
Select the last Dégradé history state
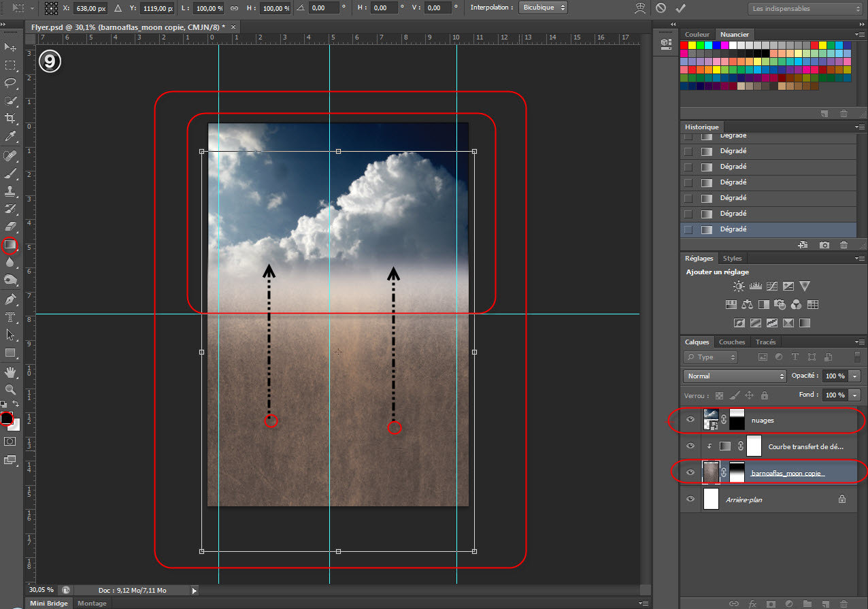coord(733,229)
